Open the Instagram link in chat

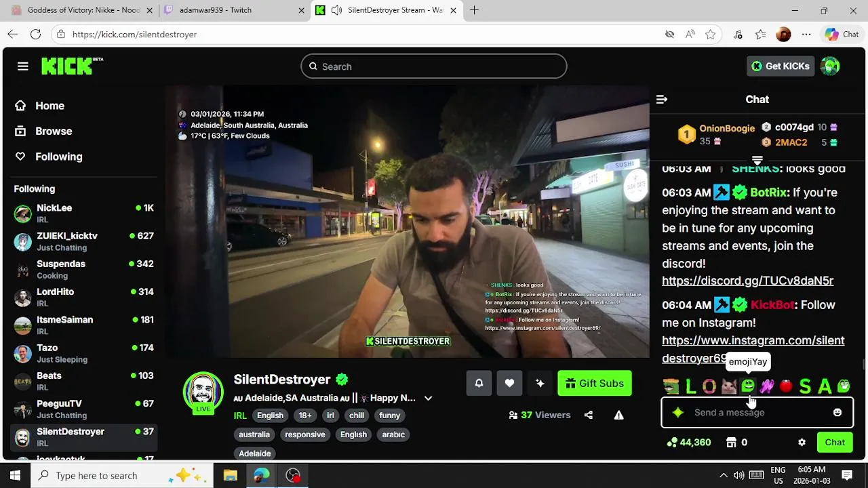tap(753, 349)
